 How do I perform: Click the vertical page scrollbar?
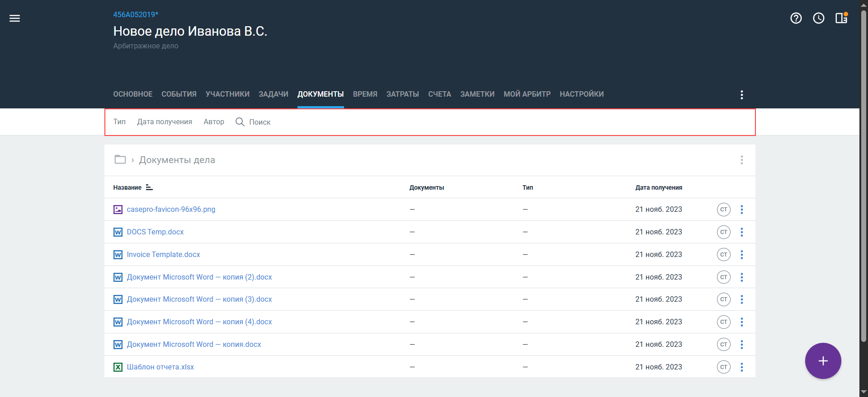(863, 181)
